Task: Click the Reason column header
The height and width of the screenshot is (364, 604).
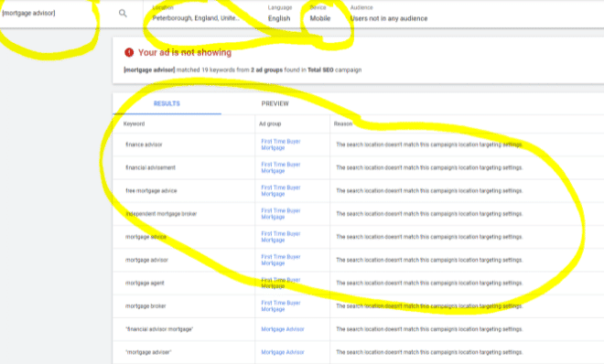Action: (343, 123)
